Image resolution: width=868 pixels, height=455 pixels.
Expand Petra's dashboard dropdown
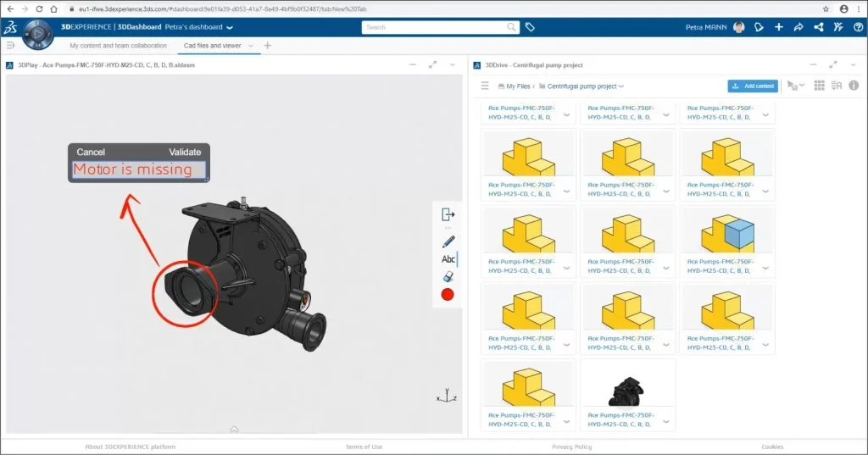[230, 27]
